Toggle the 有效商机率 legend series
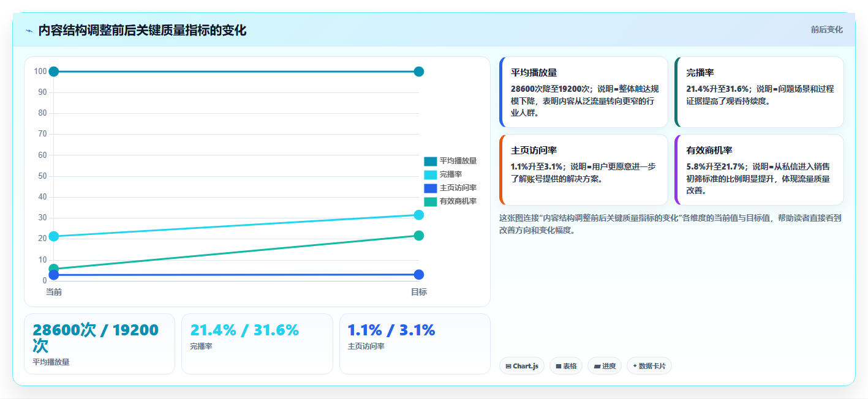This screenshot has height=399, width=868. click(450, 201)
